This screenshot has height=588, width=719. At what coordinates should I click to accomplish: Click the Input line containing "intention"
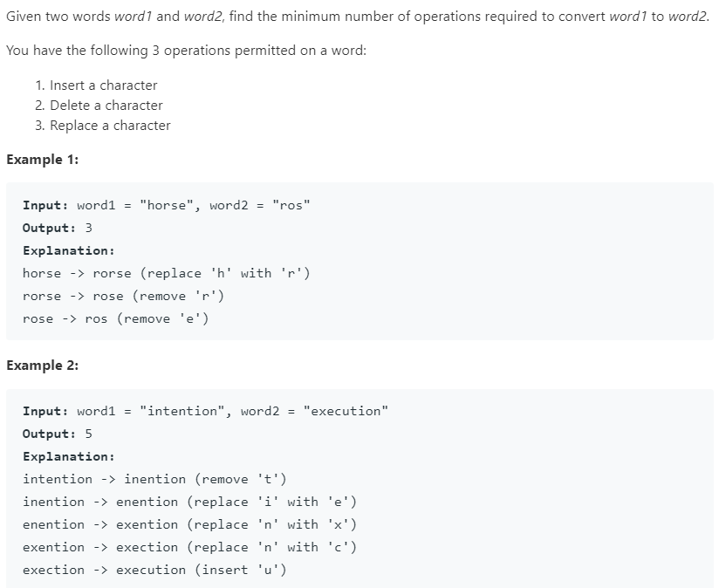click(205, 412)
